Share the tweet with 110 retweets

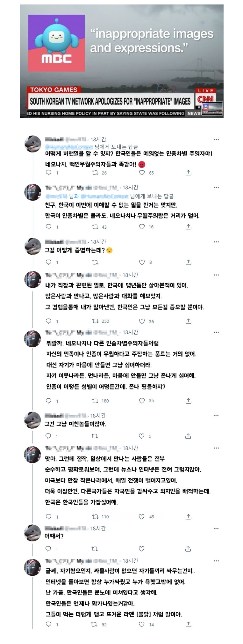point(189,517)
